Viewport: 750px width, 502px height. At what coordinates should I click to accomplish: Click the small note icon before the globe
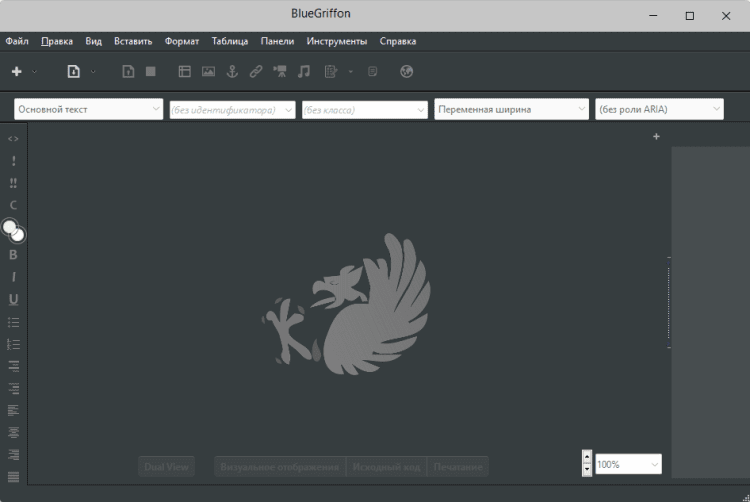(372, 72)
